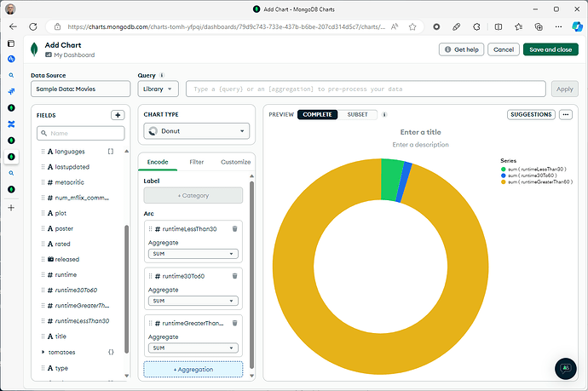Click the Enter a description field

tap(420, 144)
